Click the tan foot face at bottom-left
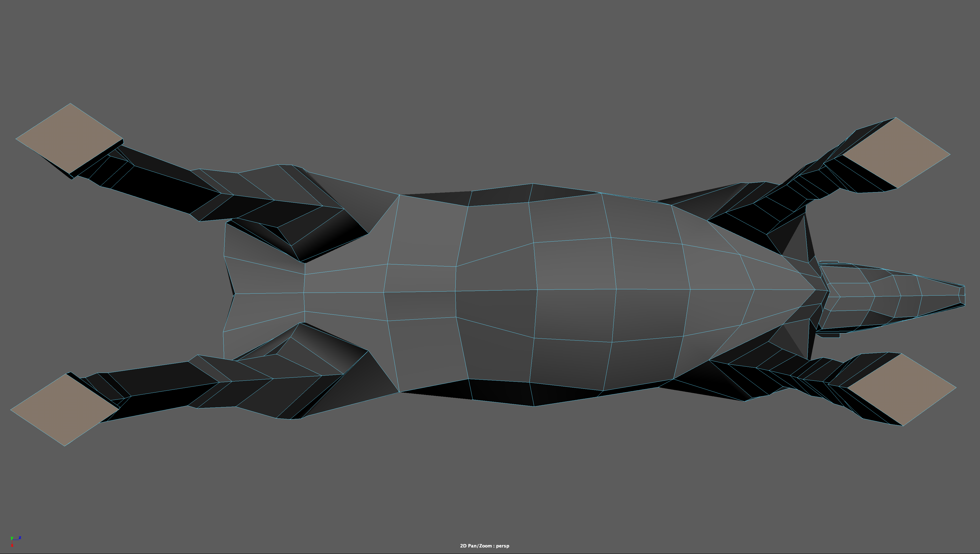980x554 pixels. (65, 409)
